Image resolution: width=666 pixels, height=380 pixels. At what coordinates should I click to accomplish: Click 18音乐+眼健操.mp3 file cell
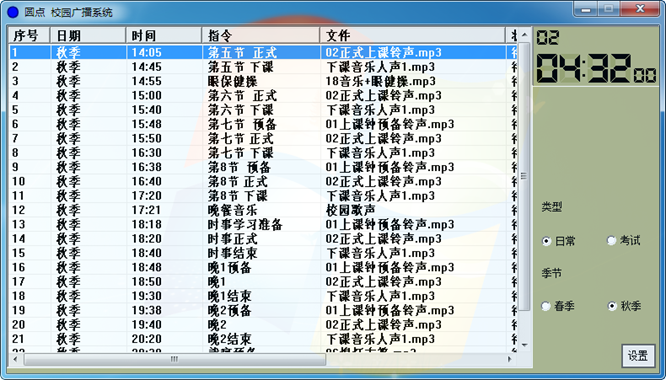pyautogui.click(x=381, y=82)
